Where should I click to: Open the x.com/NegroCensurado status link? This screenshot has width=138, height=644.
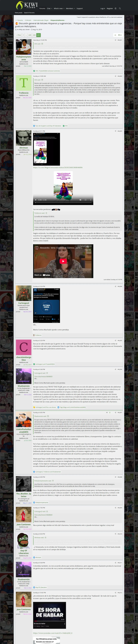(58, 168)
